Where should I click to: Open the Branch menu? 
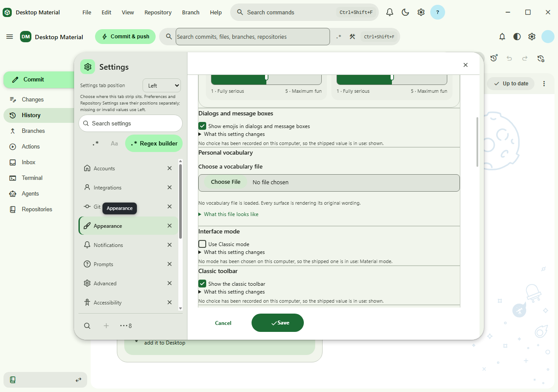click(191, 12)
